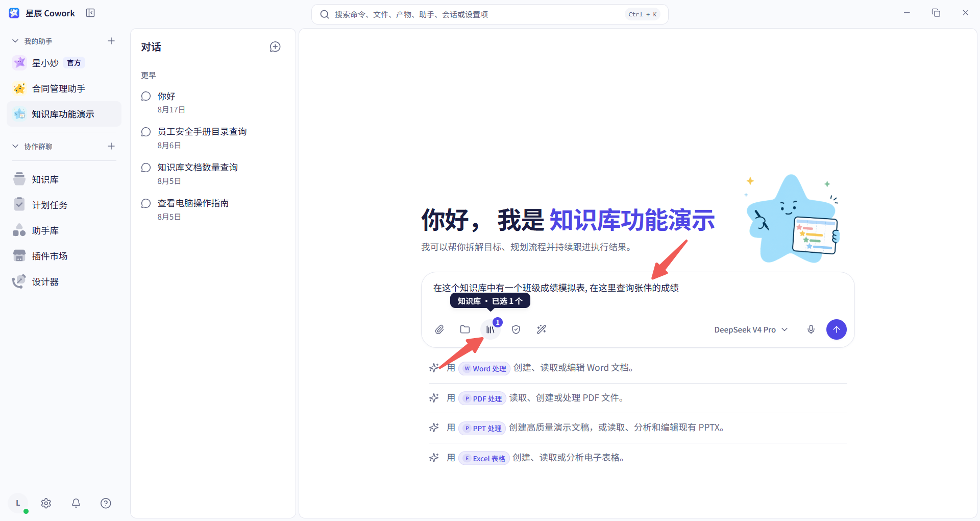Choose the PPT 处理 suggestion
Image resolution: width=980 pixels, height=521 pixels.
click(x=482, y=428)
